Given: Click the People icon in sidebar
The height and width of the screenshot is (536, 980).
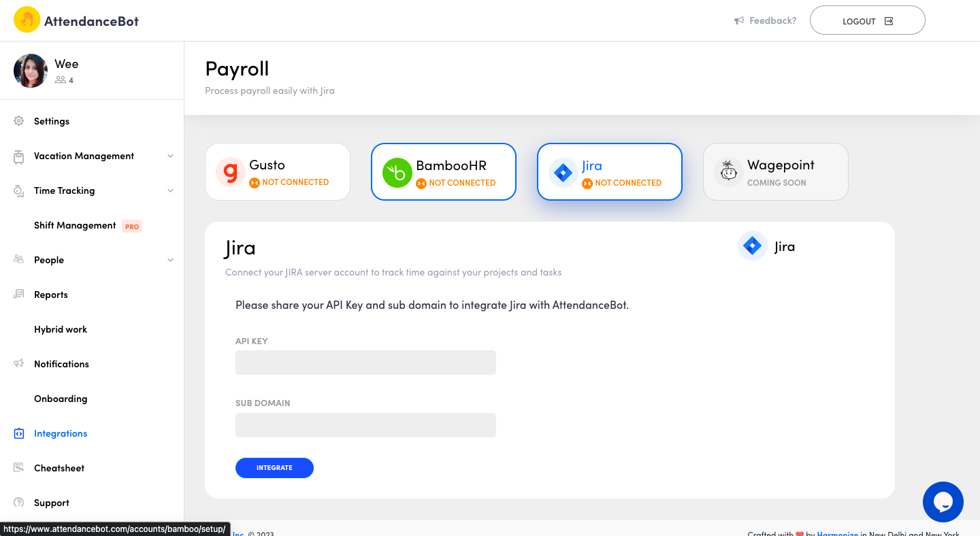Looking at the screenshot, I should [19, 260].
